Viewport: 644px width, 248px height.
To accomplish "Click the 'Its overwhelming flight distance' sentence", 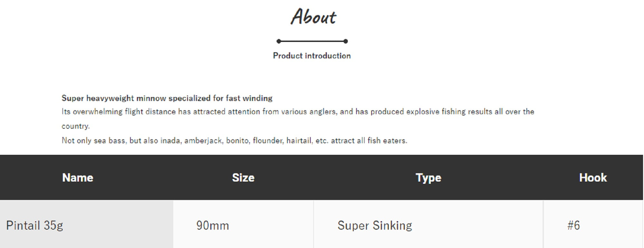I will coord(298,112).
